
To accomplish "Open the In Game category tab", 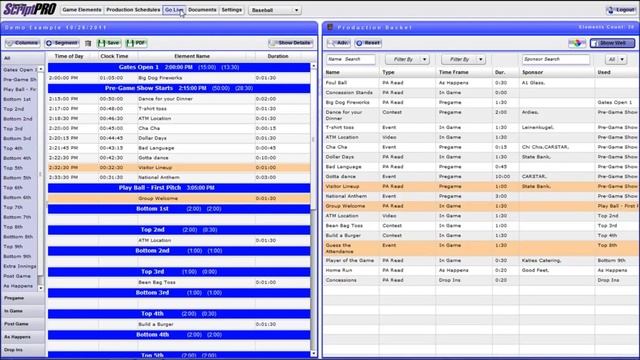I will 23,311.
